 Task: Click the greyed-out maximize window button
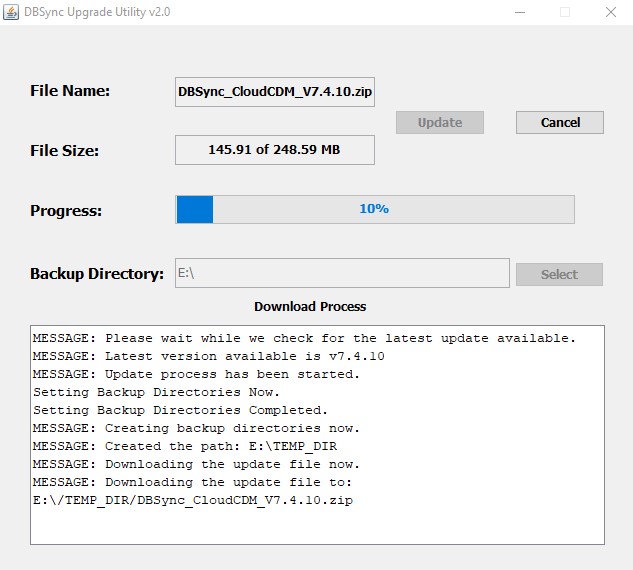(565, 12)
